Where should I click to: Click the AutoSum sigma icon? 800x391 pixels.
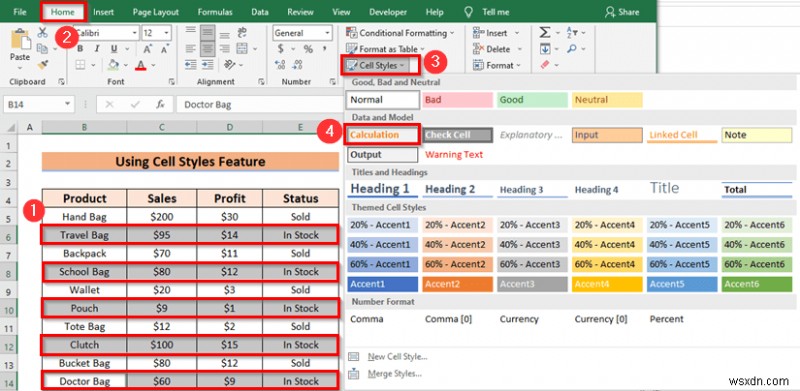(x=545, y=33)
